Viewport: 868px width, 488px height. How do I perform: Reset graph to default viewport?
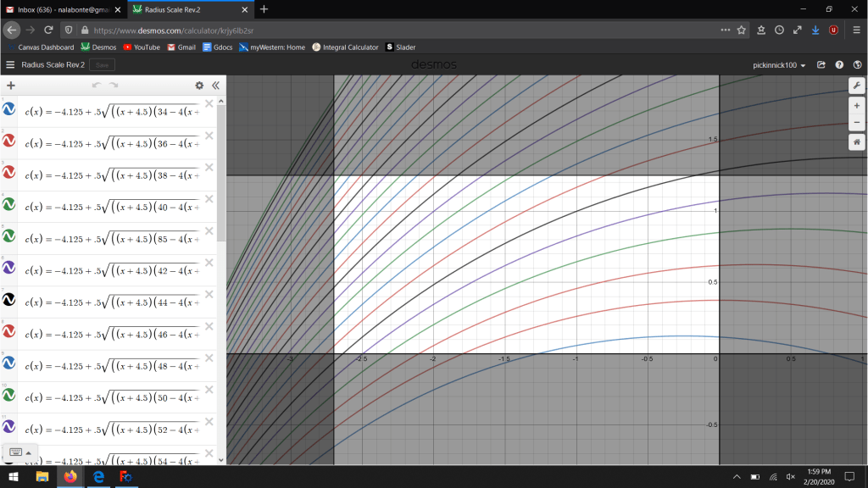(x=856, y=142)
